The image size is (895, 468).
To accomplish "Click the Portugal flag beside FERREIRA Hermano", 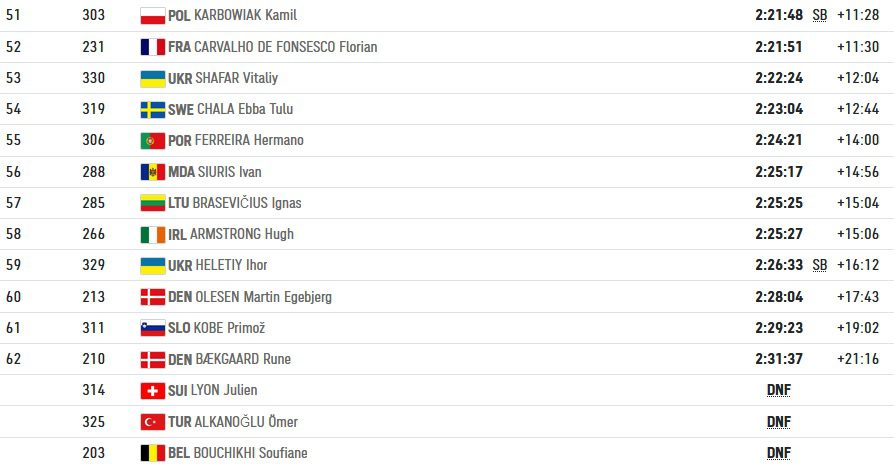I will pyautogui.click(x=152, y=140).
